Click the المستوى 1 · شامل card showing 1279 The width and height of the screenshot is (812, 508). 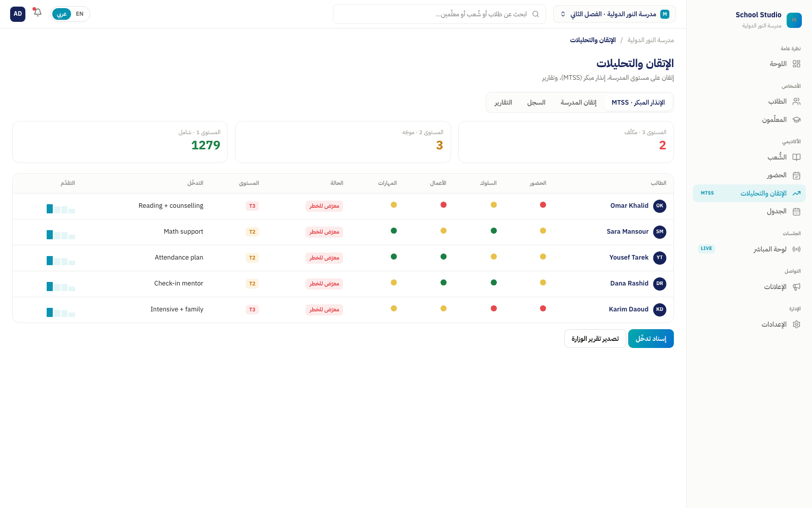[x=120, y=142]
